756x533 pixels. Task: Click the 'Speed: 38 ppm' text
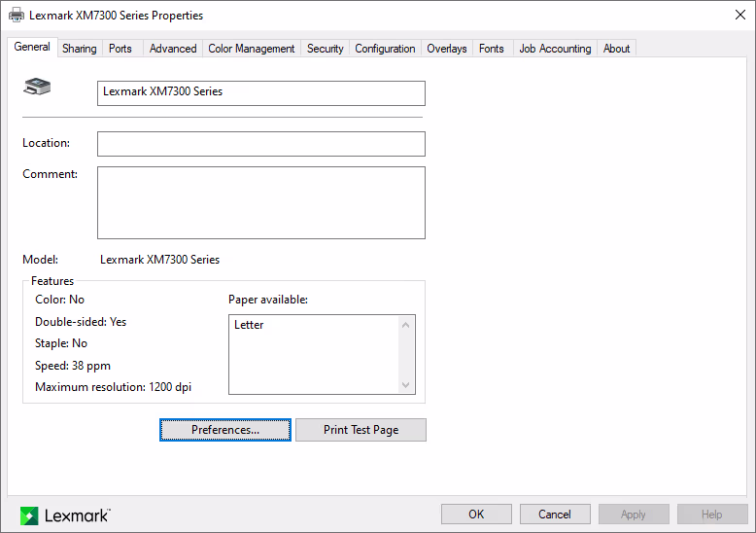tap(73, 366)
